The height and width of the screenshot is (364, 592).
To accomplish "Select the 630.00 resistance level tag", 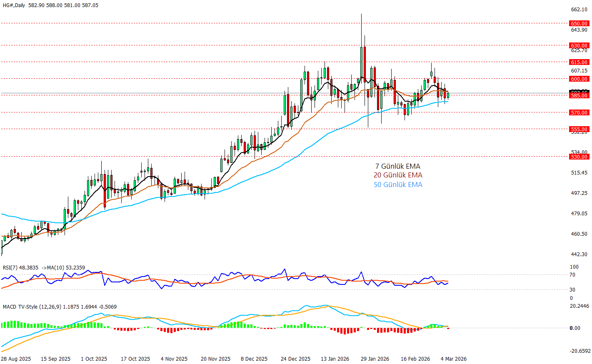I will point(579,46).
